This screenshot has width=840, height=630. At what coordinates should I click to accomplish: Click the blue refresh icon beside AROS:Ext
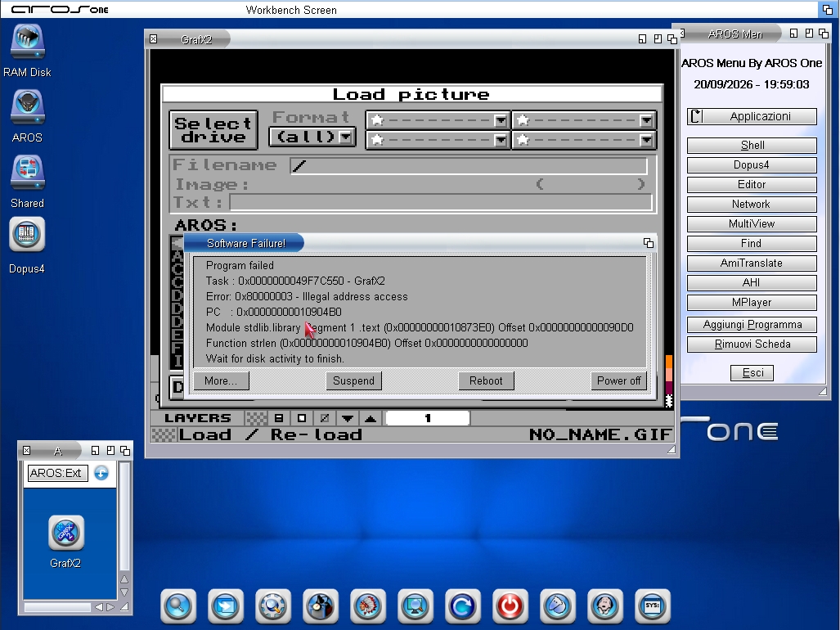[x=101, y=473]
